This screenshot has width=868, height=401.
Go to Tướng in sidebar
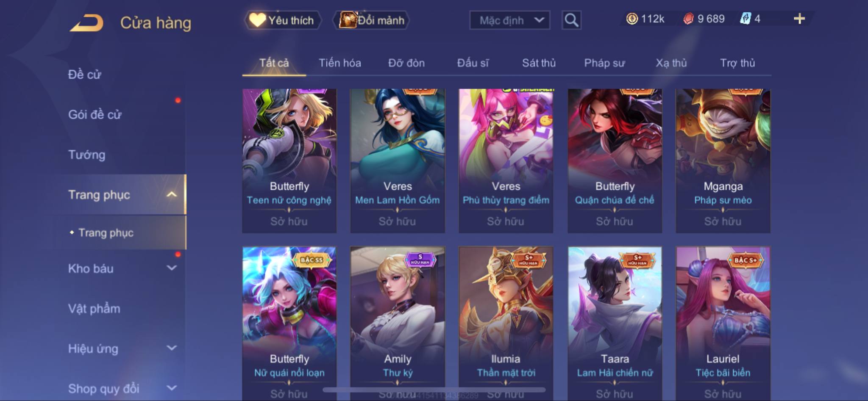(87, 155)
